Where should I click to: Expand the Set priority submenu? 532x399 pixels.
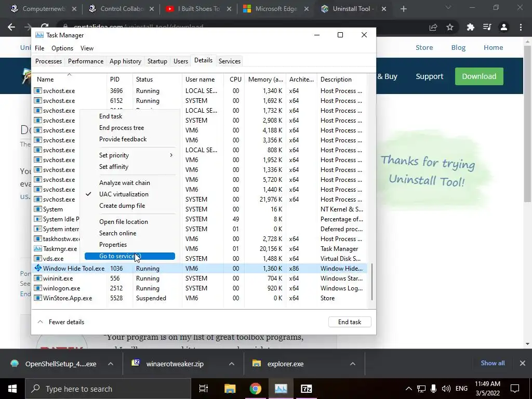(130, 155)
